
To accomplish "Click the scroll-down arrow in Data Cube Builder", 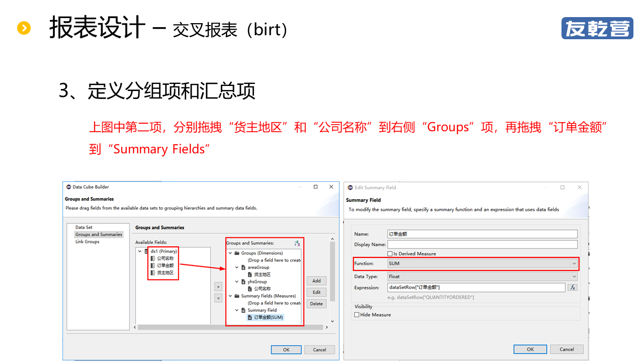I will pos(332,321).
